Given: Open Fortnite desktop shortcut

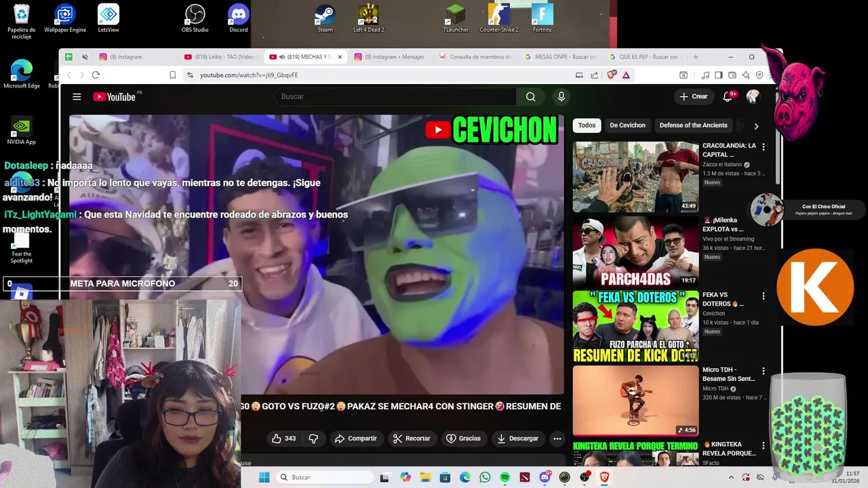Looking at the screenshot, I should pos(542,18).
